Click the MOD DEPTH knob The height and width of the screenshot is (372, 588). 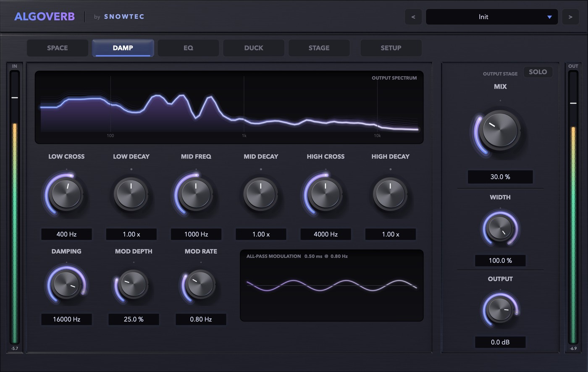[134, 284]
